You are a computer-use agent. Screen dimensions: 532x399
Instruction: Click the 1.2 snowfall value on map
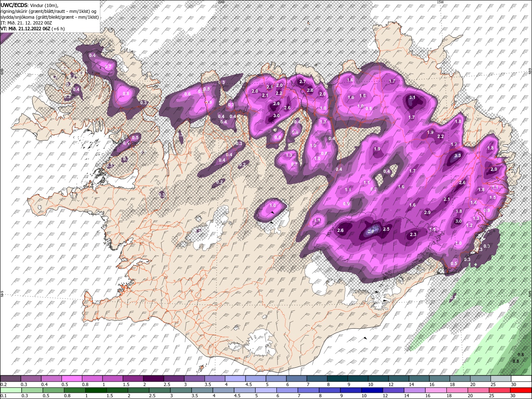click(470, 225)
